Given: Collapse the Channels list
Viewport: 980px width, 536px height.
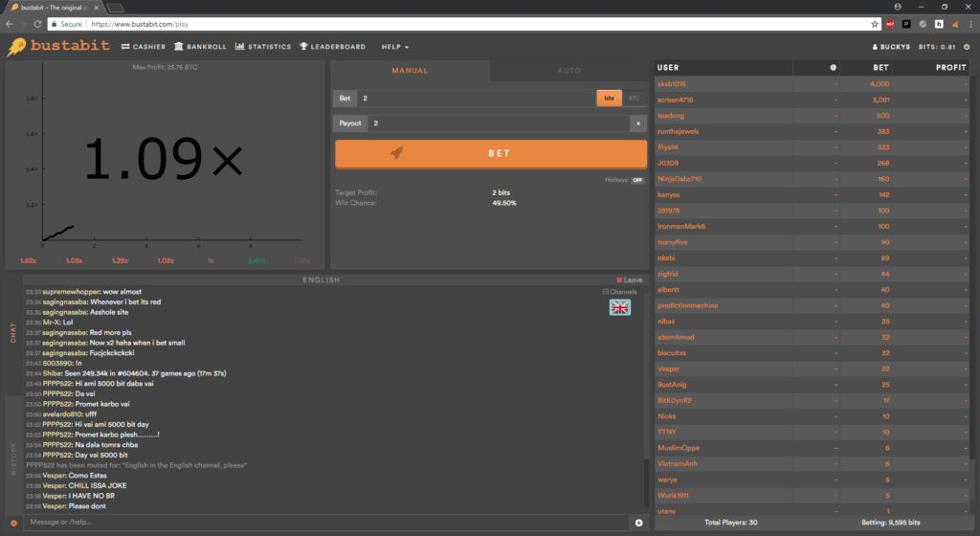Looking at the screenshot, I should 619,291.
